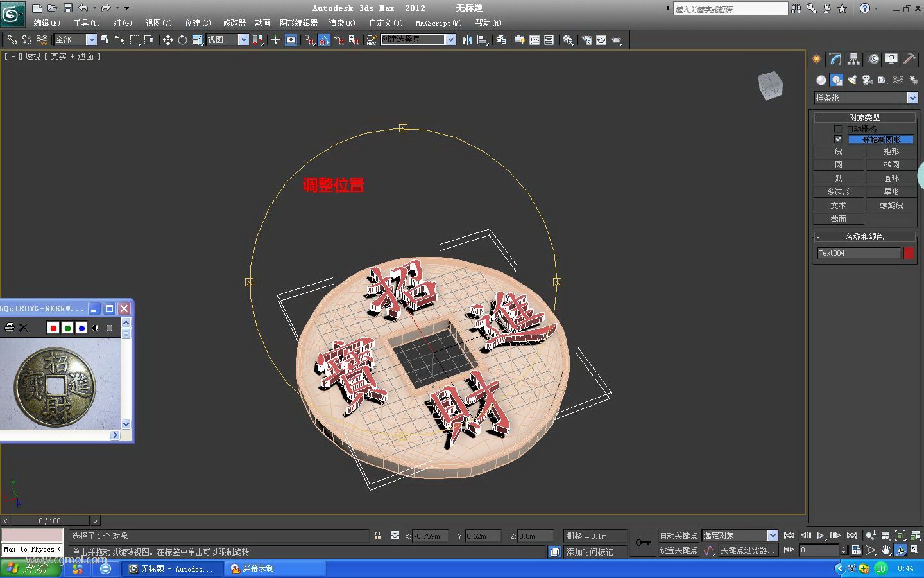Uncheck the 开始新图形 checkbox

tap(838, 139)
